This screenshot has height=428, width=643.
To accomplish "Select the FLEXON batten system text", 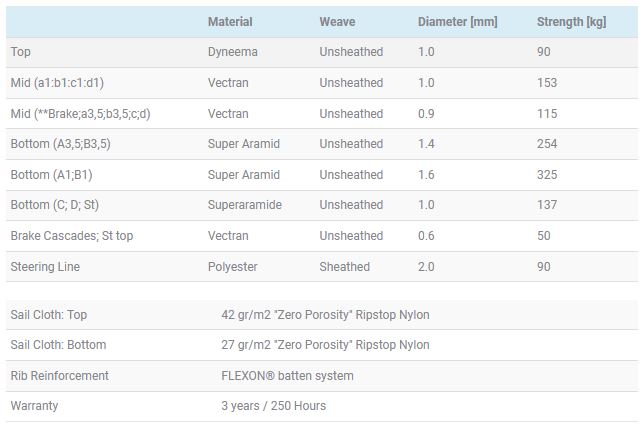I will click(x=287, y=376).
